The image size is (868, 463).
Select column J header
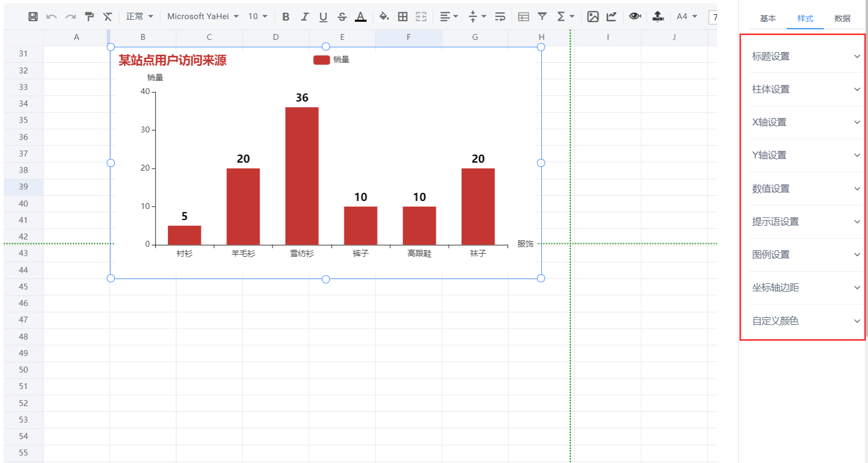click(674, 37)
